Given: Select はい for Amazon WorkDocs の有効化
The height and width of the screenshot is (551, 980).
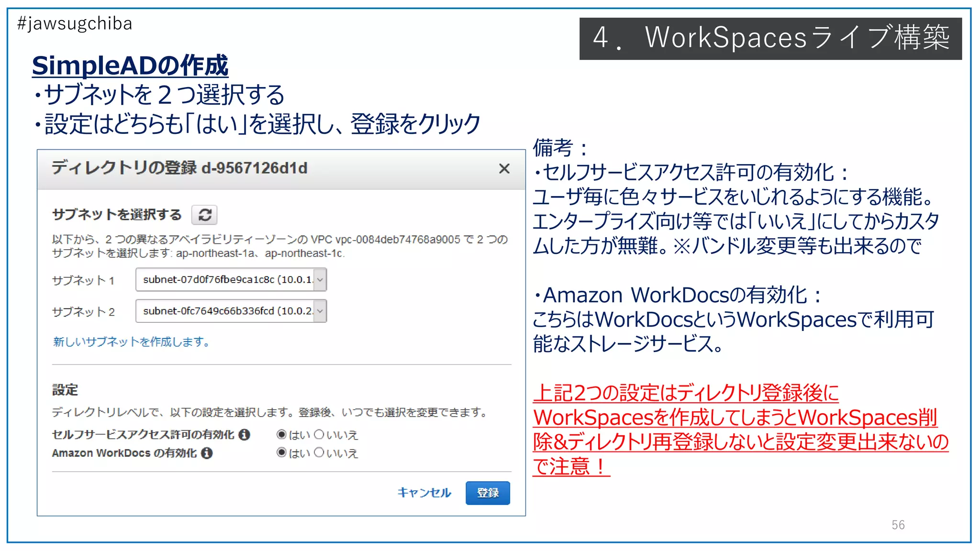Looking at the screenshot, I should [x=281, y=452].
